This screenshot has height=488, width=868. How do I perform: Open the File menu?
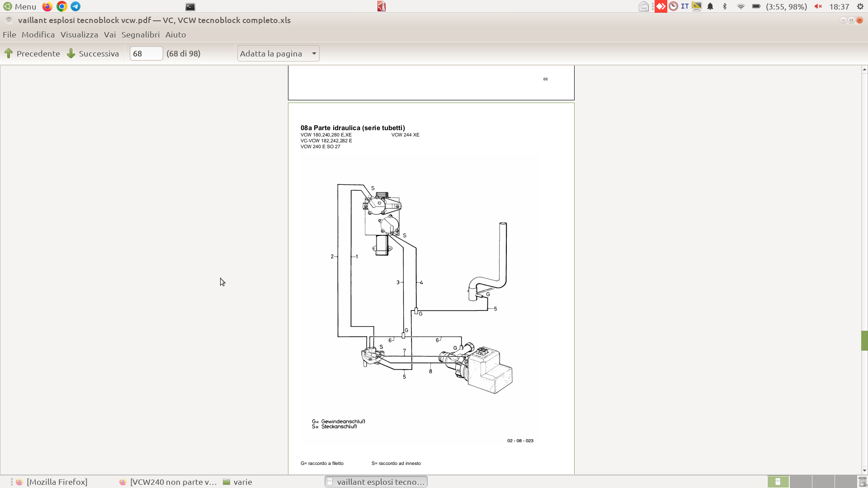(x=9, y=34)
